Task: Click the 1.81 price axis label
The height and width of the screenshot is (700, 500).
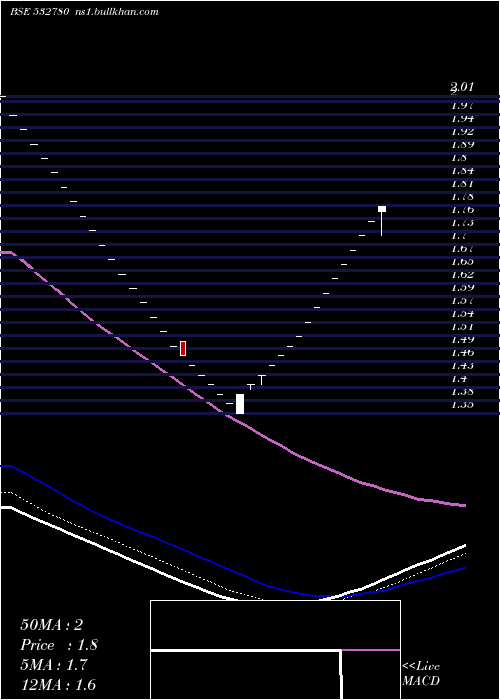Action: pyautogui.click(x=462, y=183)
